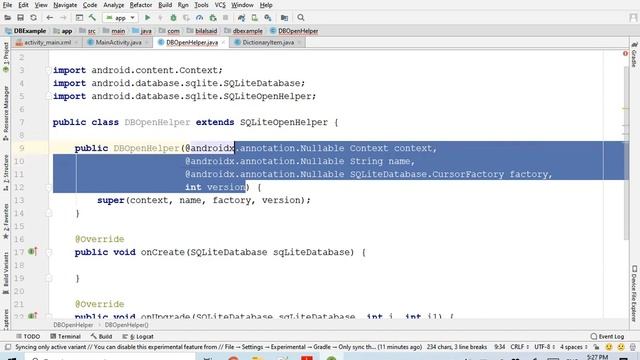The width and height of the screenshot is (640, 360).
Task: Click the Save All toolbar icon
Action: 20,18
